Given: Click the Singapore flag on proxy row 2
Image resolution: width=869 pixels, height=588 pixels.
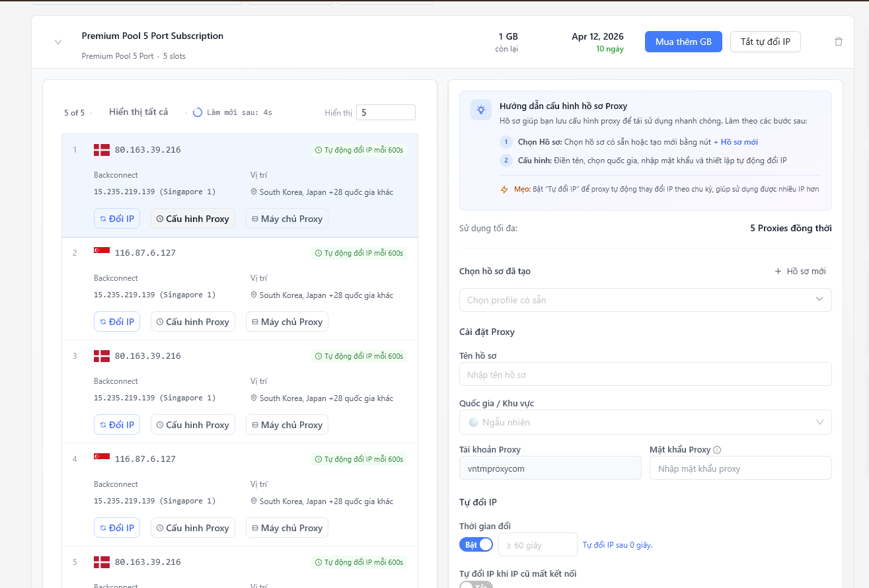Looking at the screenshot, I should [102, 251].
